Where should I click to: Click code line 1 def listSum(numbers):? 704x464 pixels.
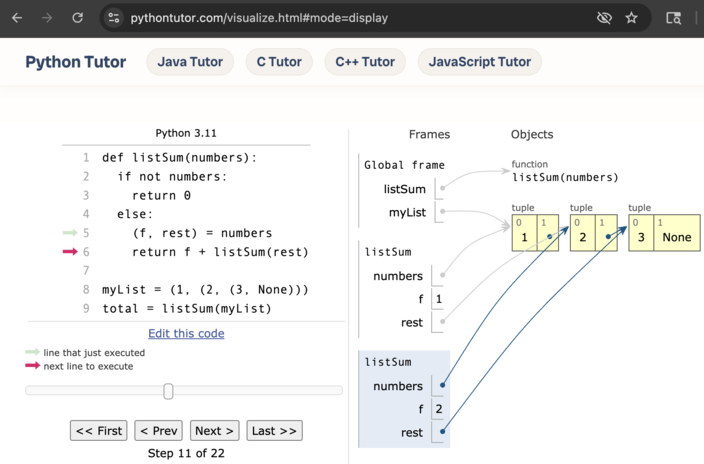tap(179, 158)
